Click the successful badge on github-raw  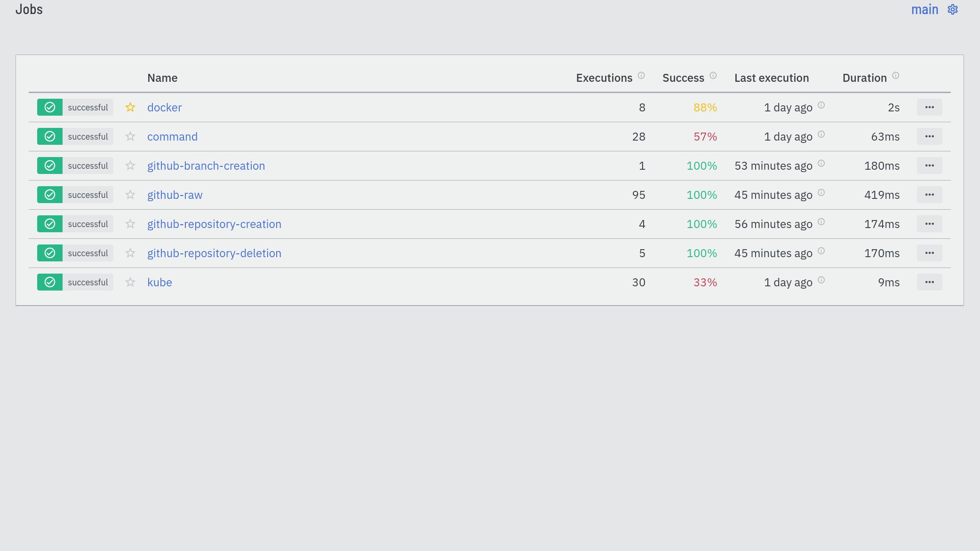click(x=88, y=194)
